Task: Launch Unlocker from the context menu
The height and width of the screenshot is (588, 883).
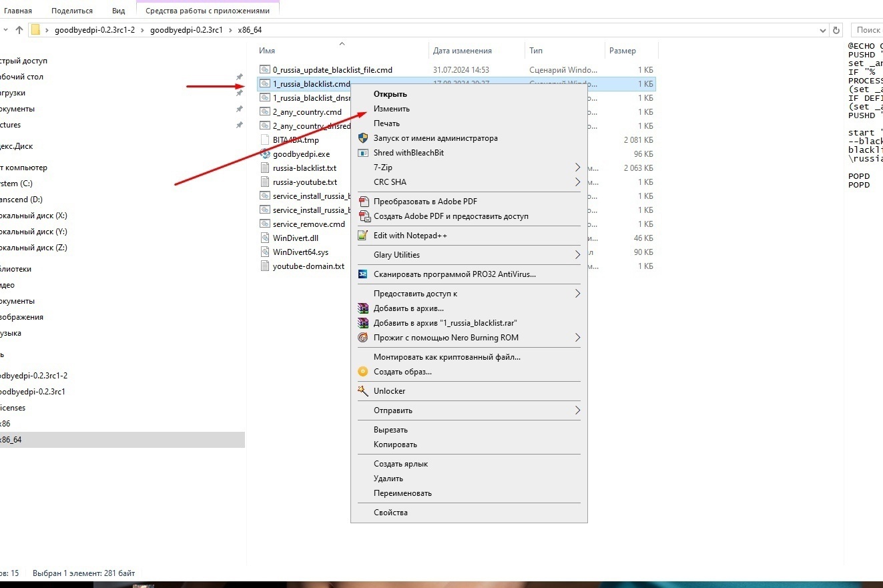Action: (x=389, y=391)
